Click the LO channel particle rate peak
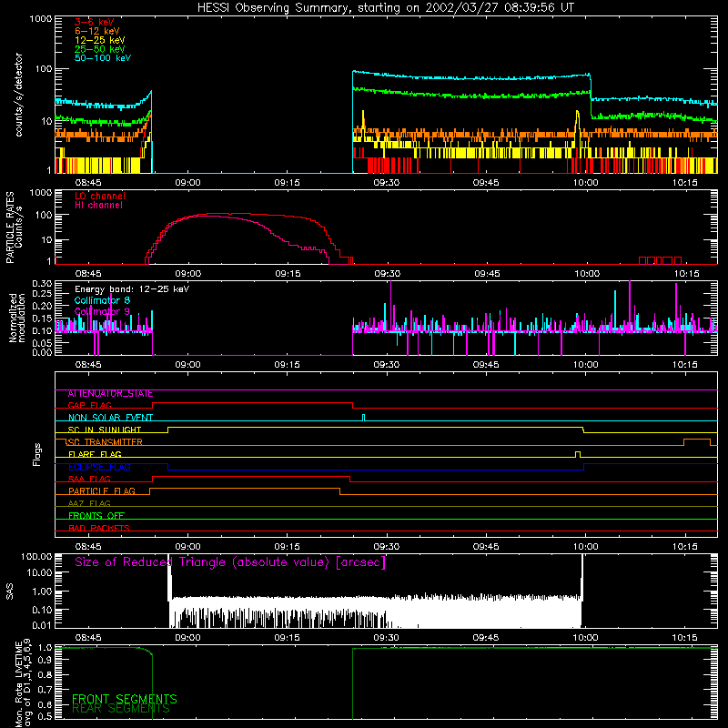728x728 pixels. click(232, 214)
